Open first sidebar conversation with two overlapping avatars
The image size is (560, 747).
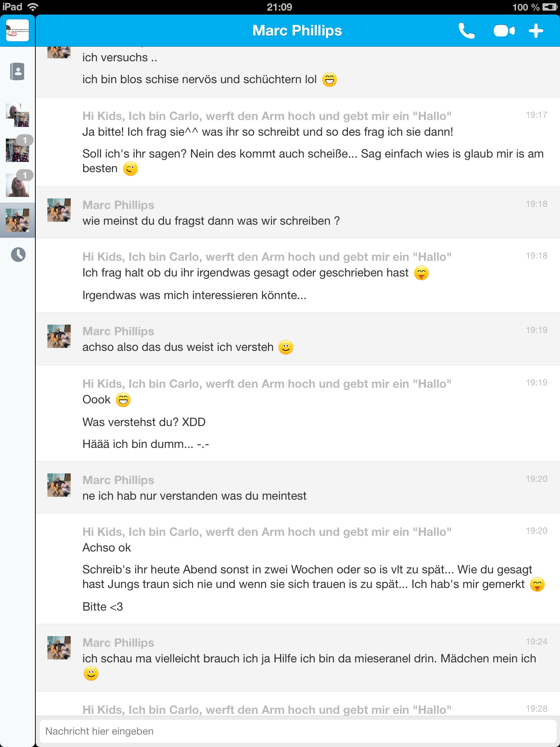click(x=17, y=115)
